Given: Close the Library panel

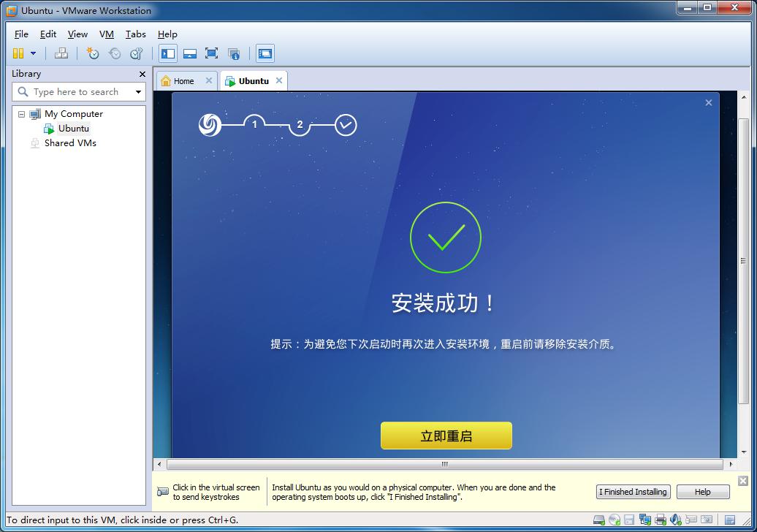Looking at the screenshot, I should click(142, 74).
